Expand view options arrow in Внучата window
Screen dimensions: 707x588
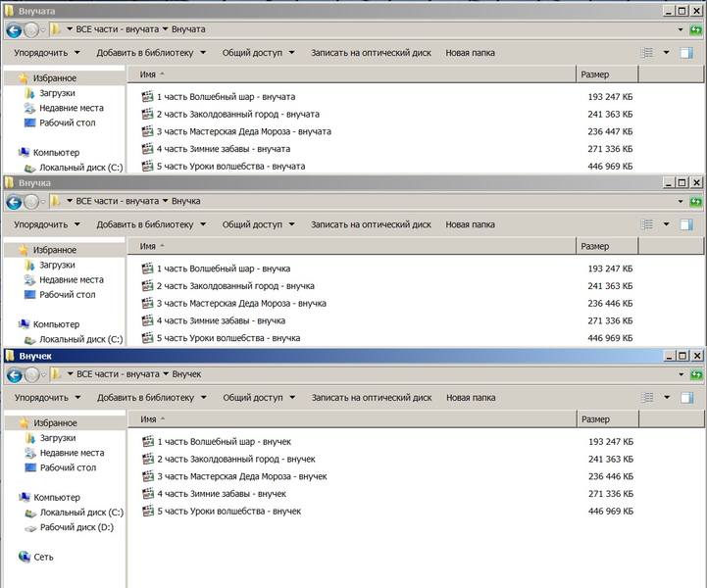(666, 53)
